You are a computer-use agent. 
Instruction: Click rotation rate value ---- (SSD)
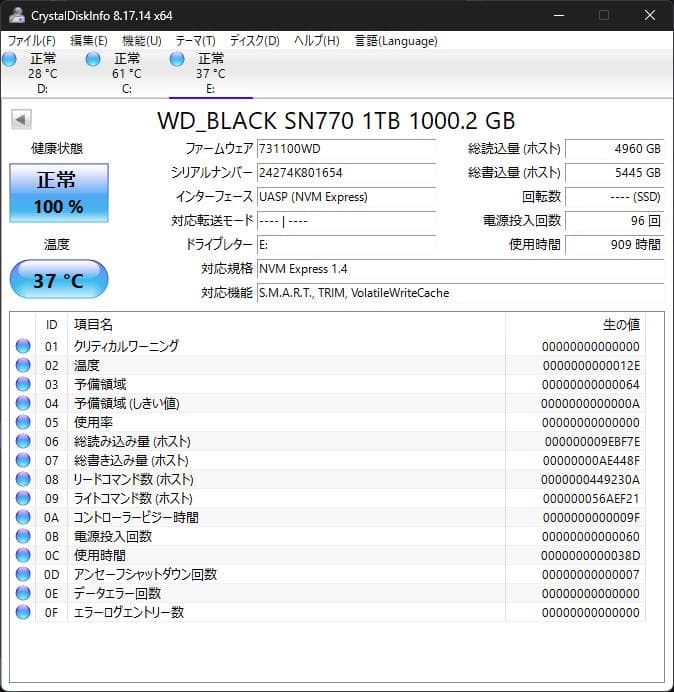(x=614, y=196)
